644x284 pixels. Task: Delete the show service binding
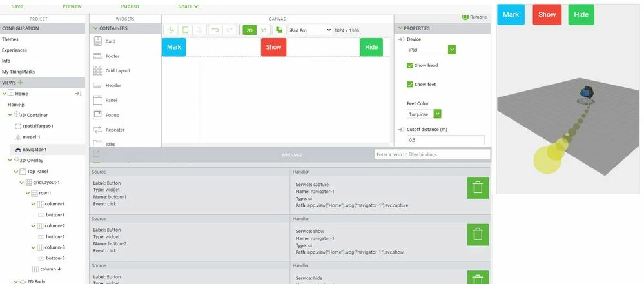tap(478, 235)
